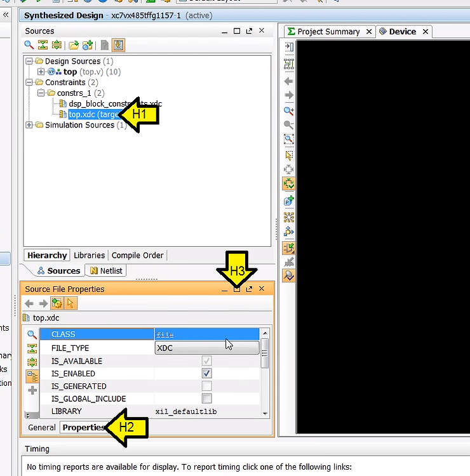
Task: Open the Compile Order view
Action: (137, 255)
